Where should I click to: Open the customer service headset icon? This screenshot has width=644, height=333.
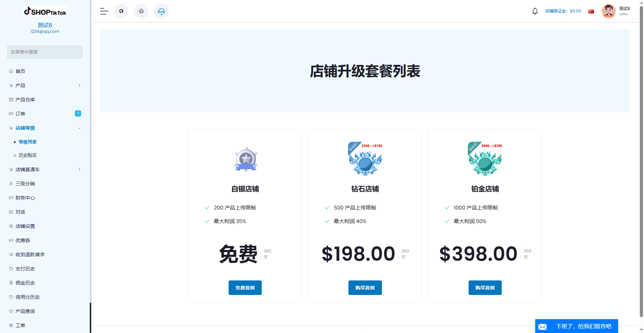(x=161, y=11)
